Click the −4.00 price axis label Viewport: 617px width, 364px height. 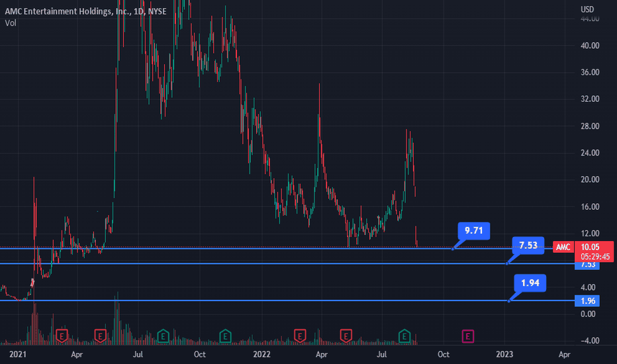click(x=590, y=341)
